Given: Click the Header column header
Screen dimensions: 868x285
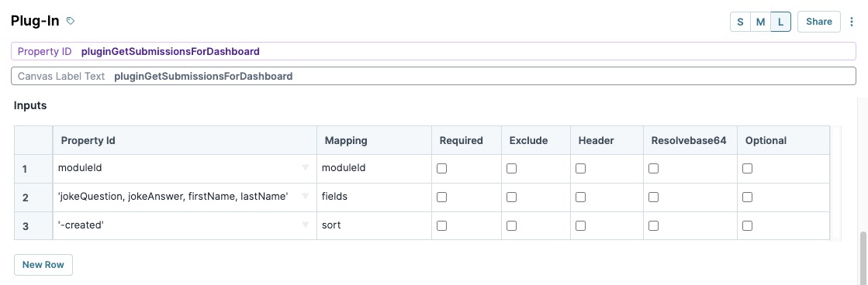Looking at the screenshot, I should (607, 140).
